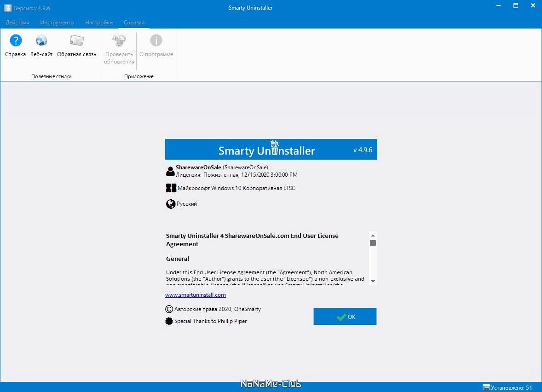Minimize the Smarty Uninstaller window
The image size is (542, 392).
(498, 6)
